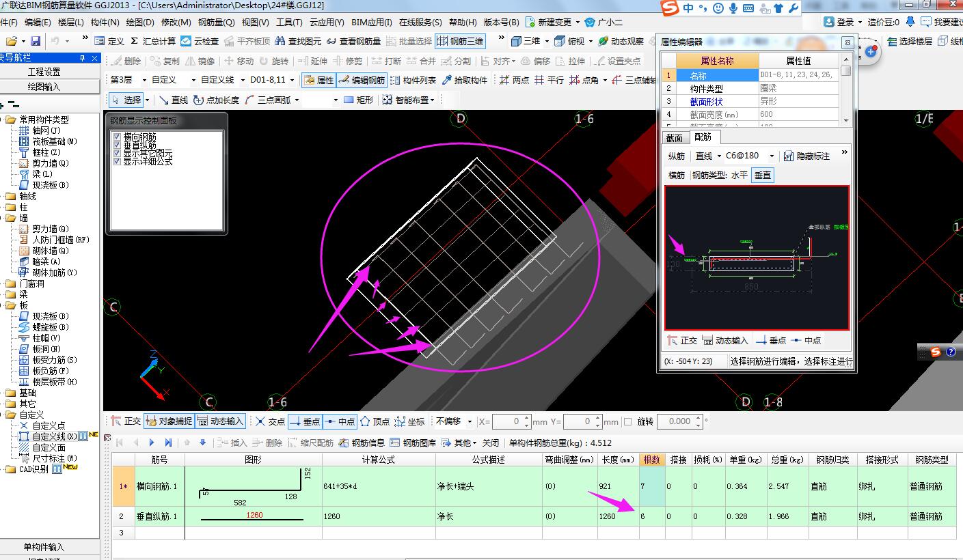Enable the 旋转 checkbox in bottom status bar
Image resolution: width=963 pixels, height=560 pixels.
tap(628, 422)
